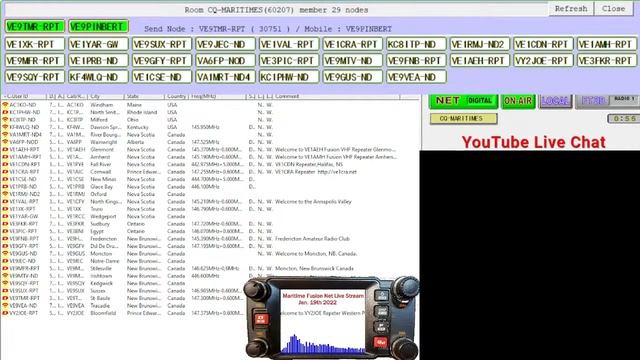This screenshot has height=360, width=640.
Task: Click the icon beside VE1CRA-RPT list row
Action: point(5,172)
